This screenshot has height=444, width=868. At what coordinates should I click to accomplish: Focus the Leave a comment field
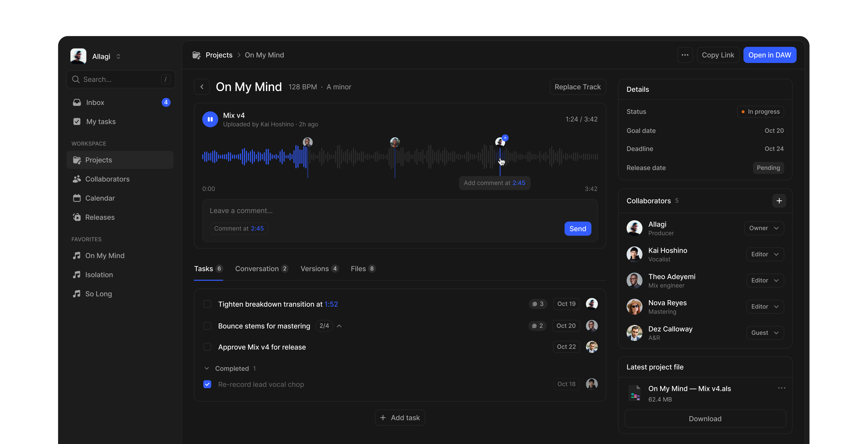(x=400, y=211)
